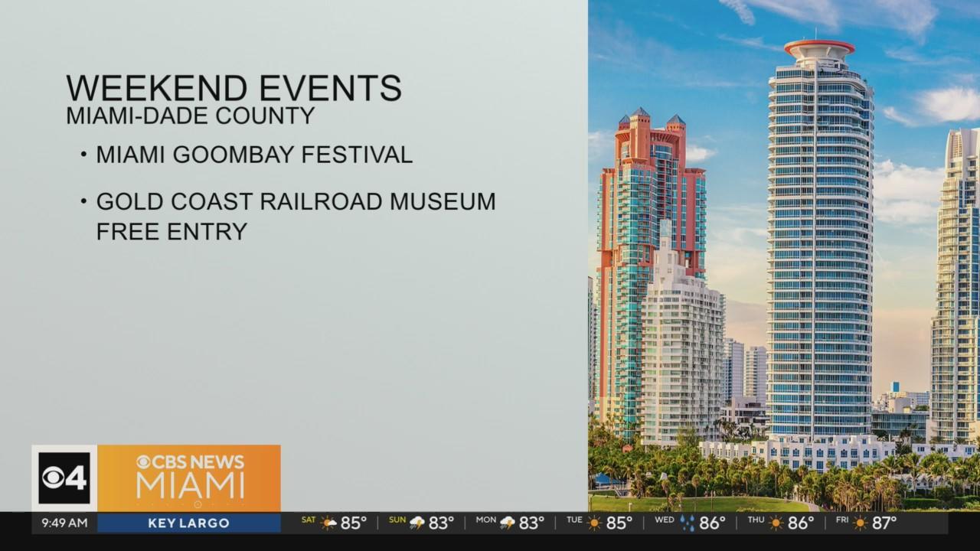Viewport: 980px width, 551px height.
Task: Select the Key Largo location label
Action: [188, 523]
